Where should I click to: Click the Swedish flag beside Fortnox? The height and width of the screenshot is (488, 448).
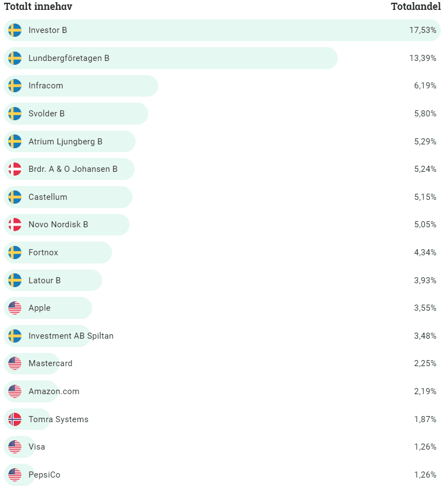(15, 253)
